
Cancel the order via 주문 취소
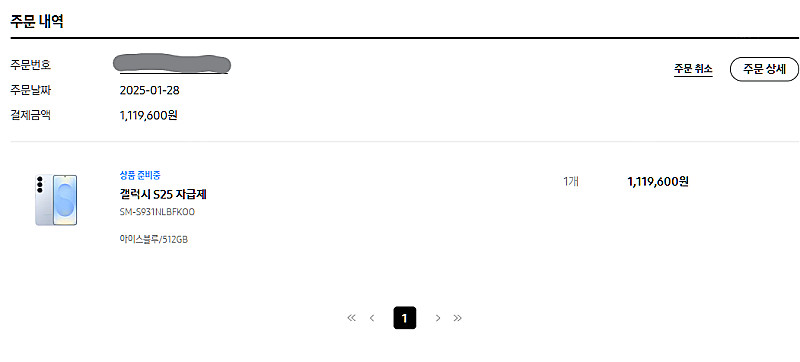tap(693, 69)
